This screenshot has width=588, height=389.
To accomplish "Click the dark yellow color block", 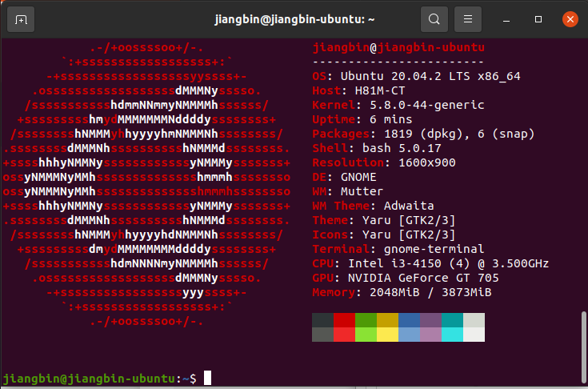I will 387,320.
